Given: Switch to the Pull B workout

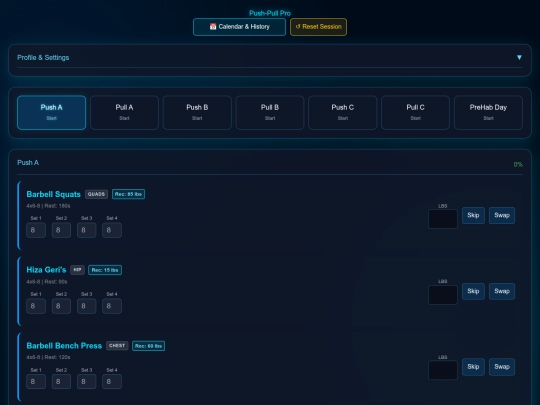Looking at the screenshot, I should pos(270,113).
